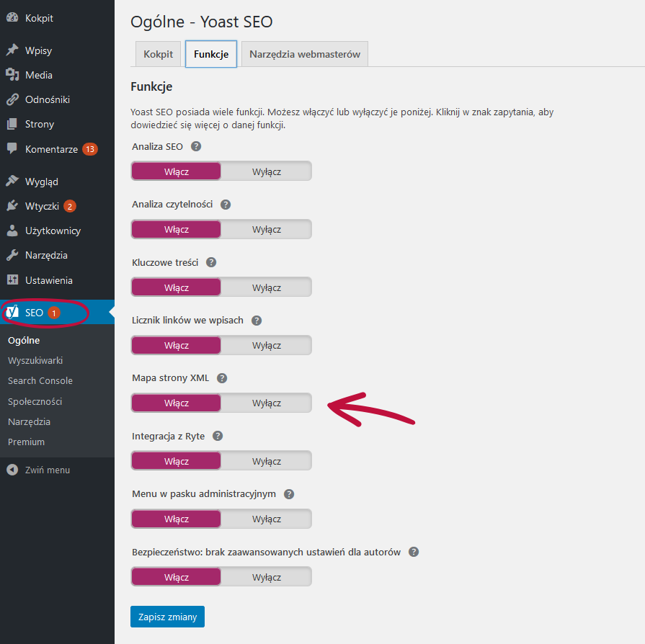
Task: Open help for Kluczowe treści
Action: (x=211, y=262)
